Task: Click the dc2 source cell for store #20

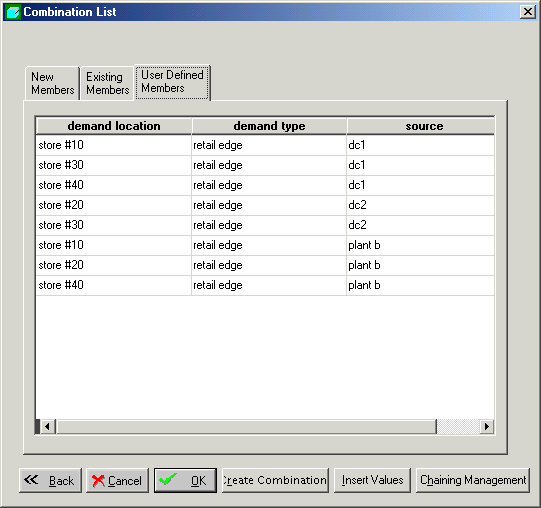Action: click(421, 205)
